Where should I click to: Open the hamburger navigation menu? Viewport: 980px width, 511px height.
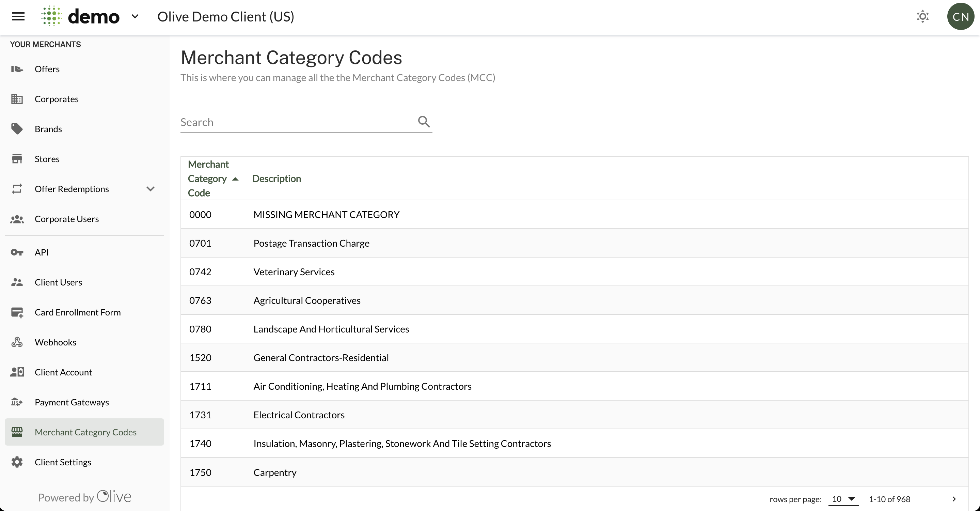(x=18, y=16)
